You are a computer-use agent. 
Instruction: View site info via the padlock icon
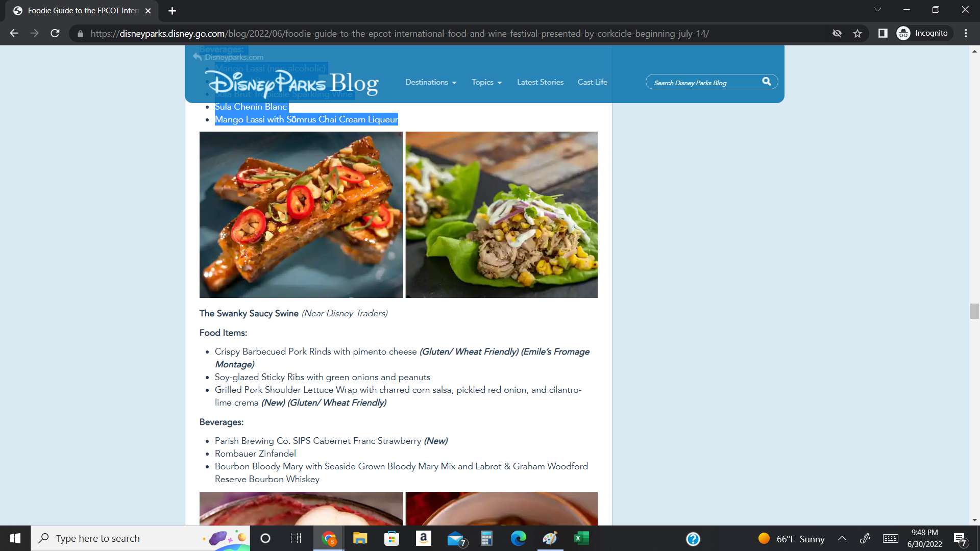coord(80,34)
